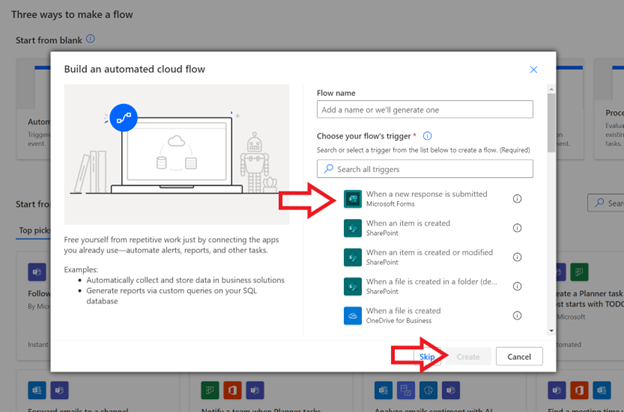Click SharePoint icon for item created trigger
Screen dimensions: 624x412
tap(353, 228)
